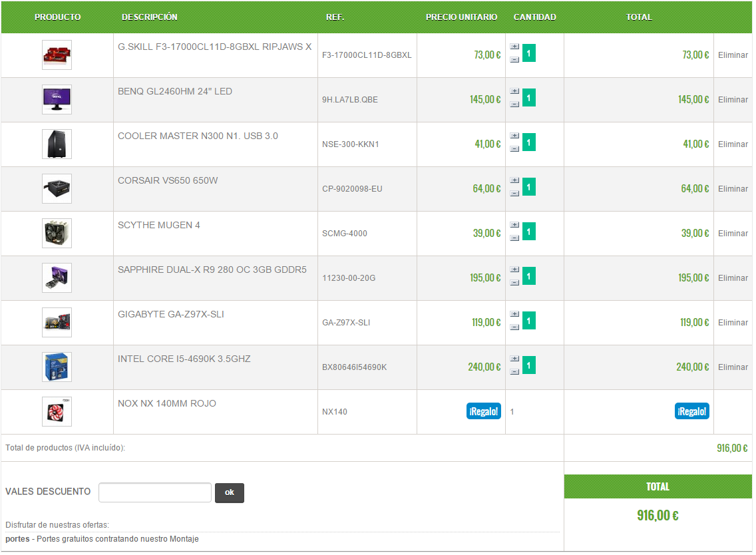Screen dimensions: 756x555
Task: Click the PRECIO UNITARIO column header
Action: 461,17
